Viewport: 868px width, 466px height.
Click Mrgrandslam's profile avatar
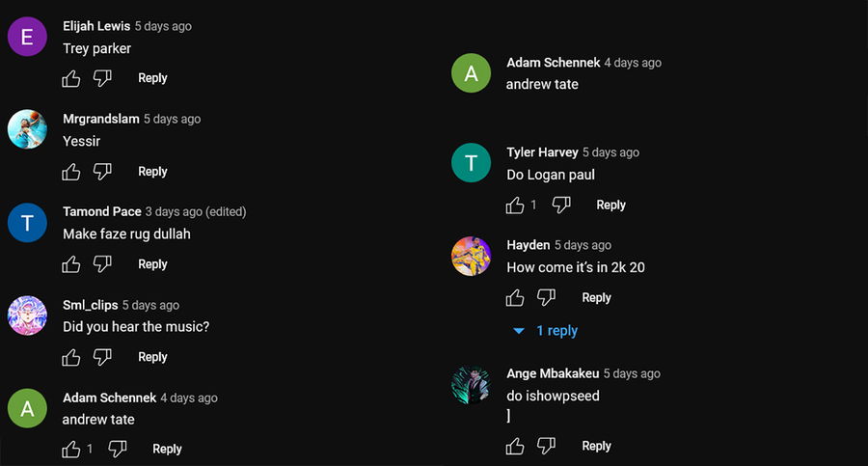(x=27, y=129)
